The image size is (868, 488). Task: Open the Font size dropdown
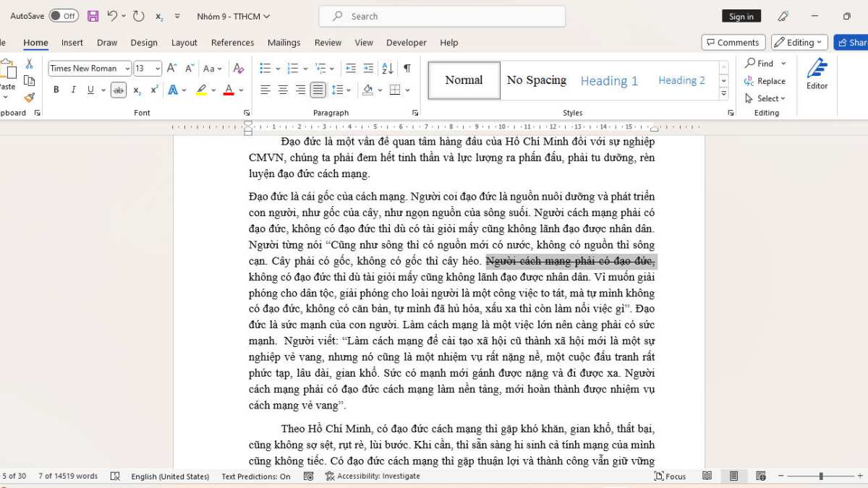[x=156, y=68]
